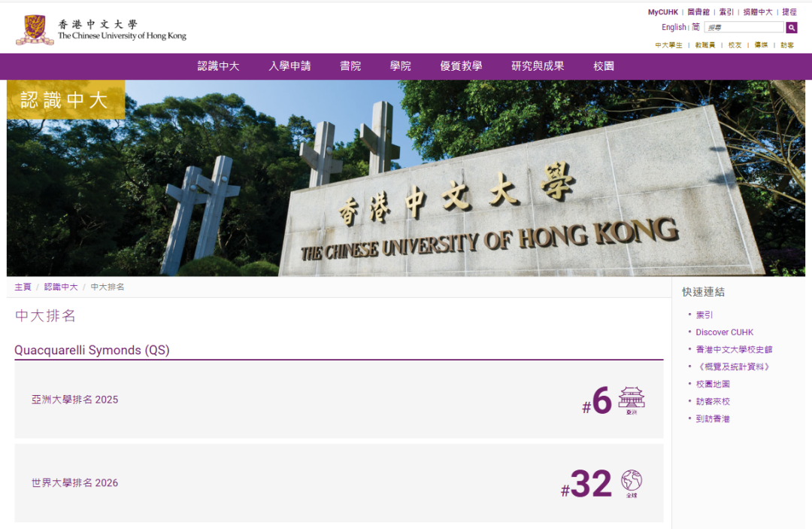Visit the 圖書館 library link
Image resolution: width=812 pixels, height=529 pixels.
pyautogui.click(x=698, y=12)
